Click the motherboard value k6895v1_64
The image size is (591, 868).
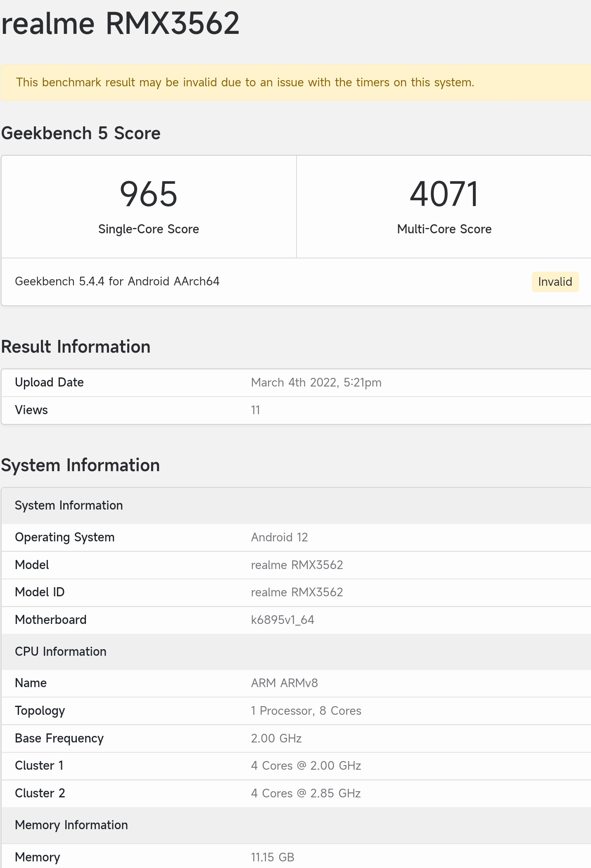[282, 620]
